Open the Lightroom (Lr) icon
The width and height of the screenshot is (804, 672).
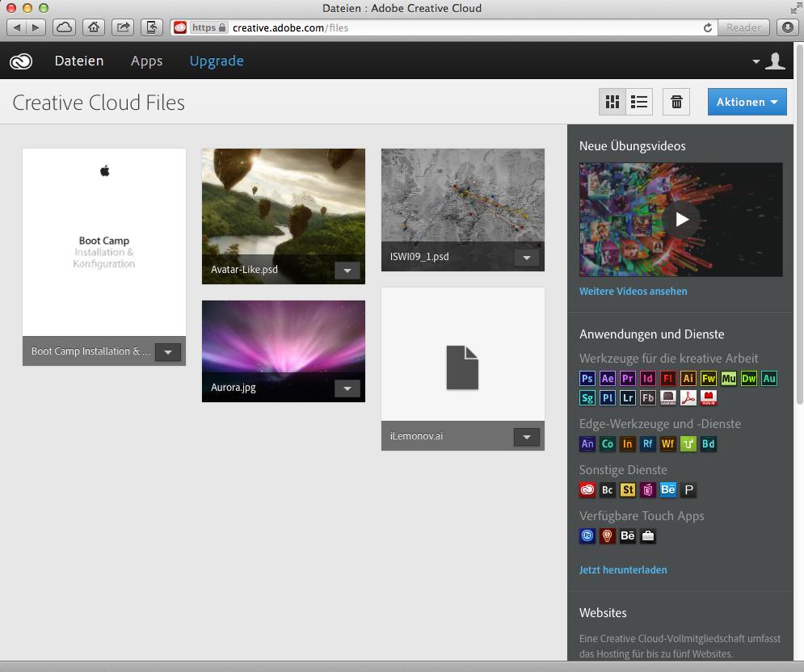tap(628, 397)
